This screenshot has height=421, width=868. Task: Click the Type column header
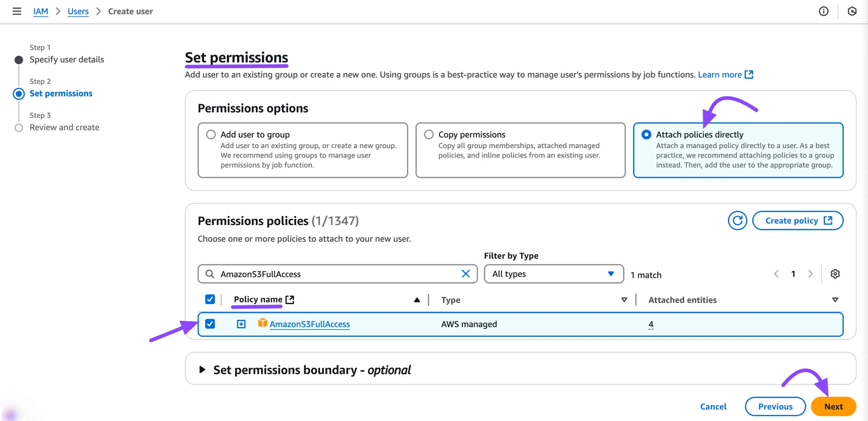[451, 300]
